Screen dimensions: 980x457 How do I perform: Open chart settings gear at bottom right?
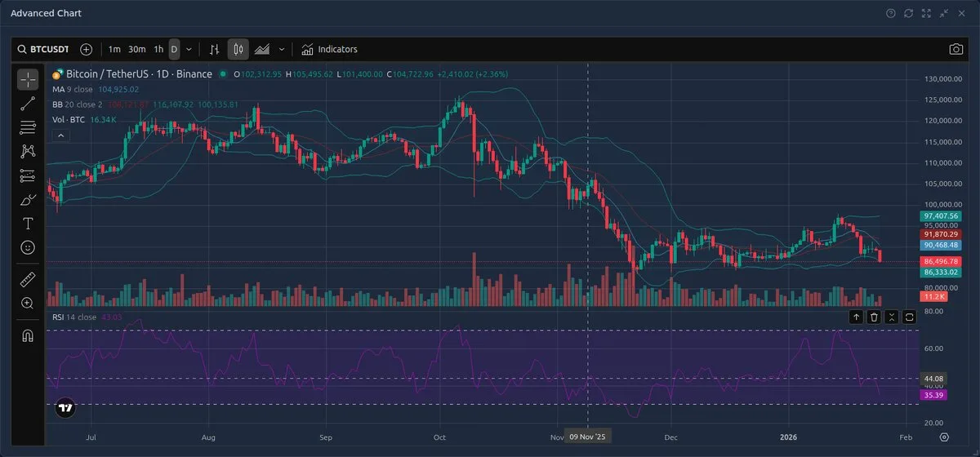coord(945,437)
